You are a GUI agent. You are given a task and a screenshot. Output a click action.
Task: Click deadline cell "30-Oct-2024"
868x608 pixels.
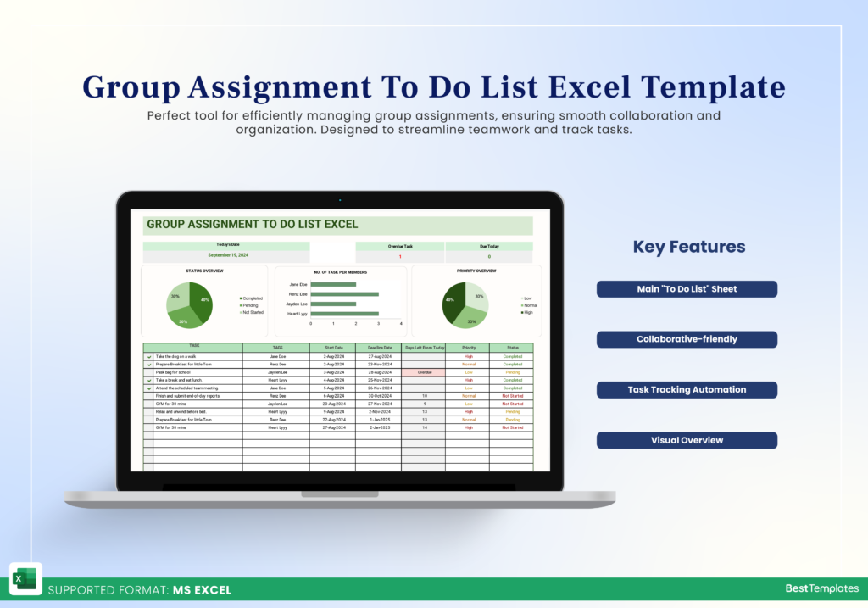pyautogui.click(x=379, y=397)
